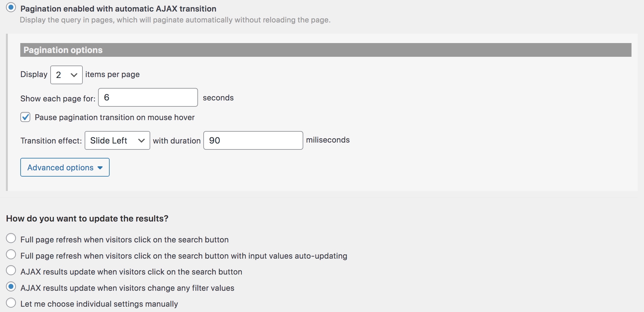The height and width of the screenshot is (312, 644).
Task: Click the Show each page for seconds field
Action: pyautogui.click(x=148, y=97)
